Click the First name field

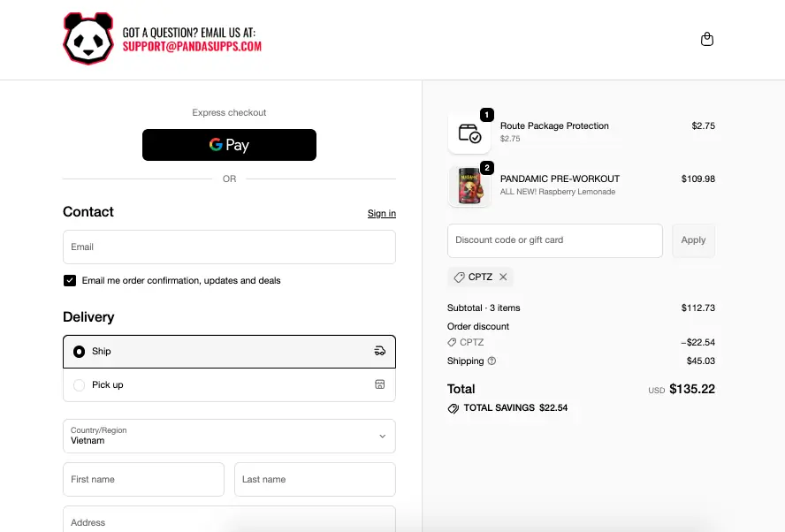point(143,479)
